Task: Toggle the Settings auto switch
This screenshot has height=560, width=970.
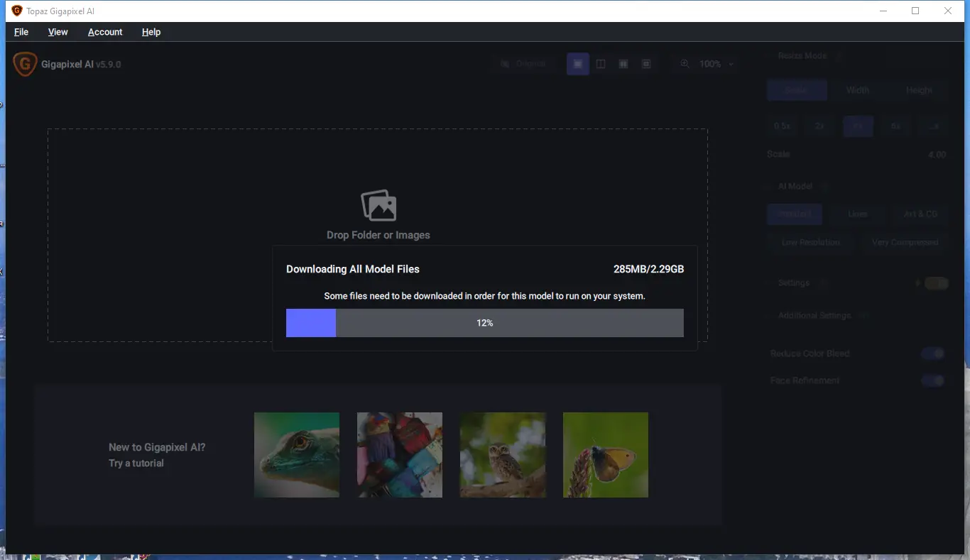Action: pos(937,283)
